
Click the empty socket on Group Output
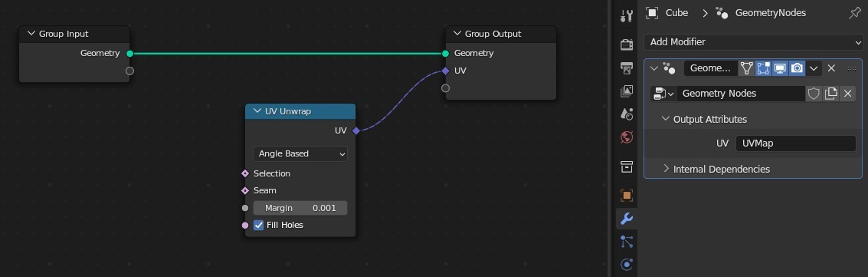[x=446, y=88]
